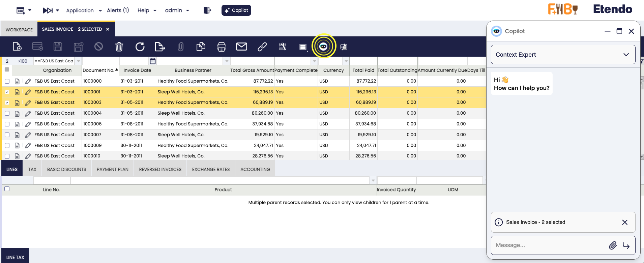Open the Tax subtab

click(x=32, y=169)
